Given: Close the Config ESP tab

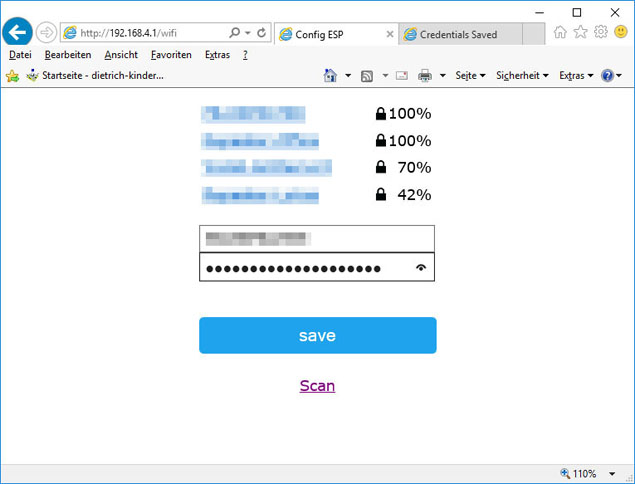Looking at the screenshot, I should tap(390, 34).
